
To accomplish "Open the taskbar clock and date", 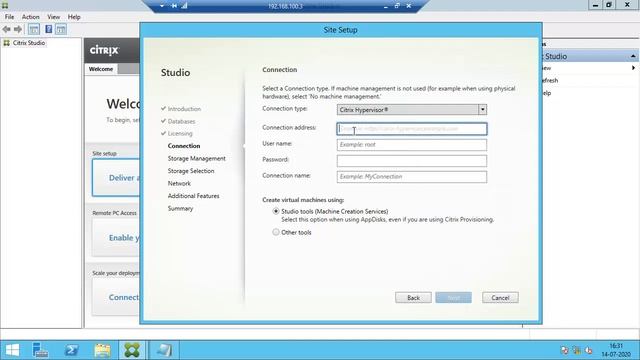I will pos(616,350).
